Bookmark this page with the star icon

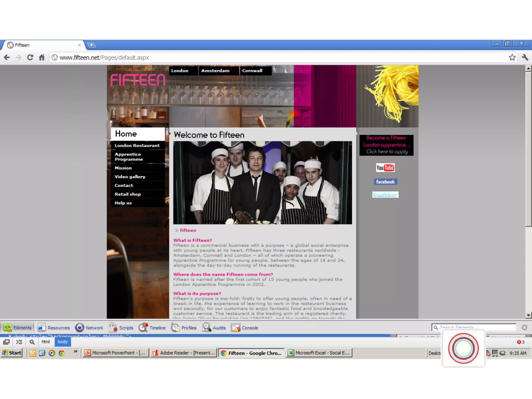(x=512, y=57)
